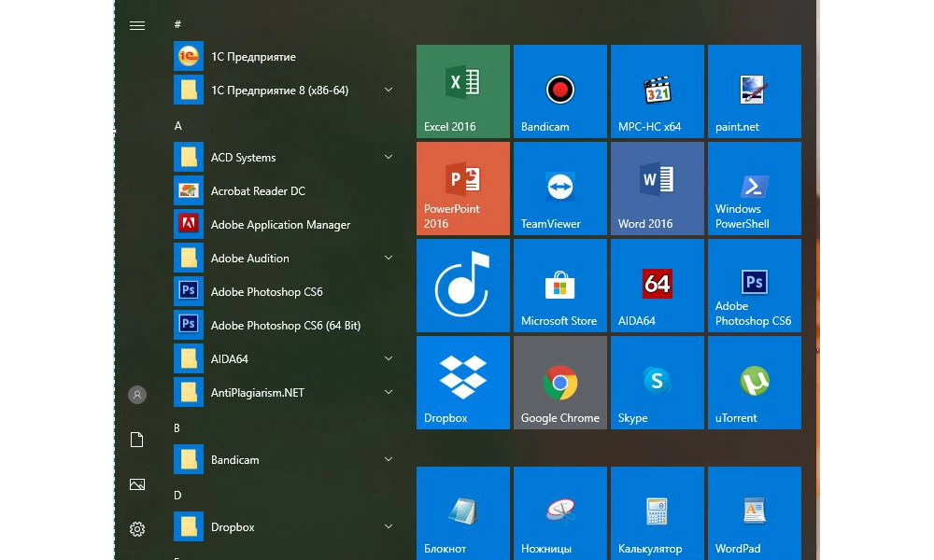The image size is (934, 560).
Task: Click the letter D section header
Action: 177,495
